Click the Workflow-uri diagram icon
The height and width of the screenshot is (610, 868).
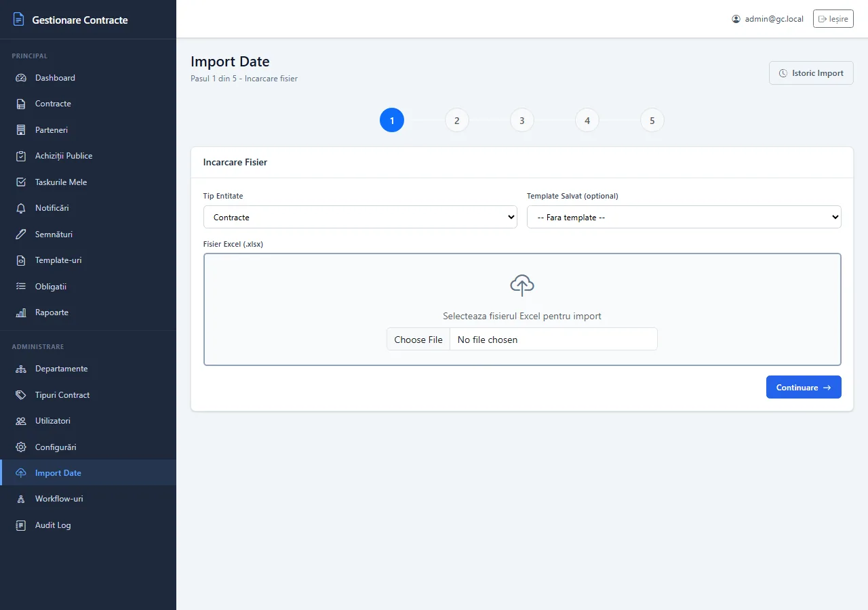(21, 499)
